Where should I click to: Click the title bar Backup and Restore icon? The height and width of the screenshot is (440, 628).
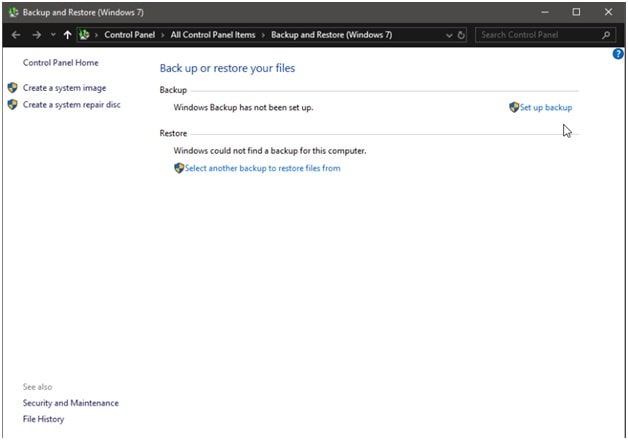[x=14, y=12]
